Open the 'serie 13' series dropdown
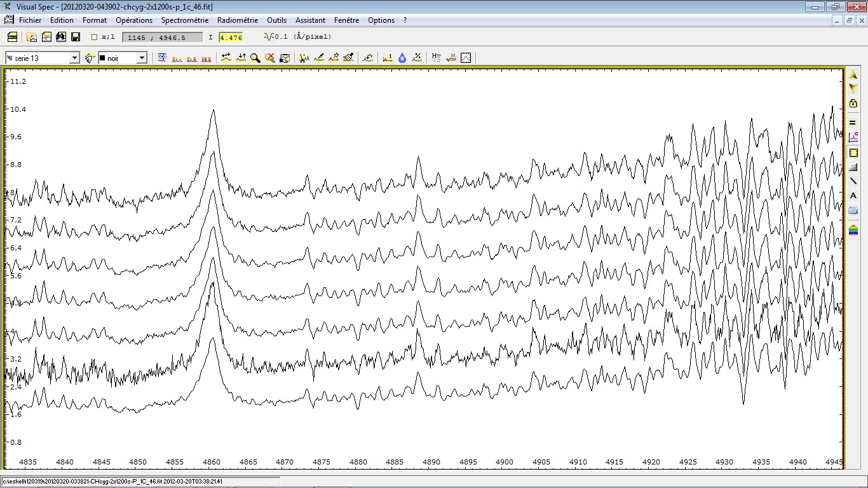This screenshot has width=868, height=488. [74, 58]
